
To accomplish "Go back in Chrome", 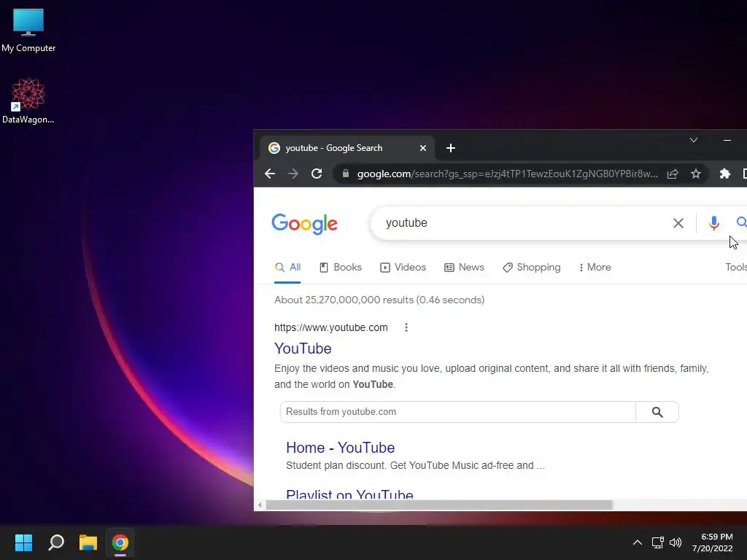I will [x=270, y=174].
